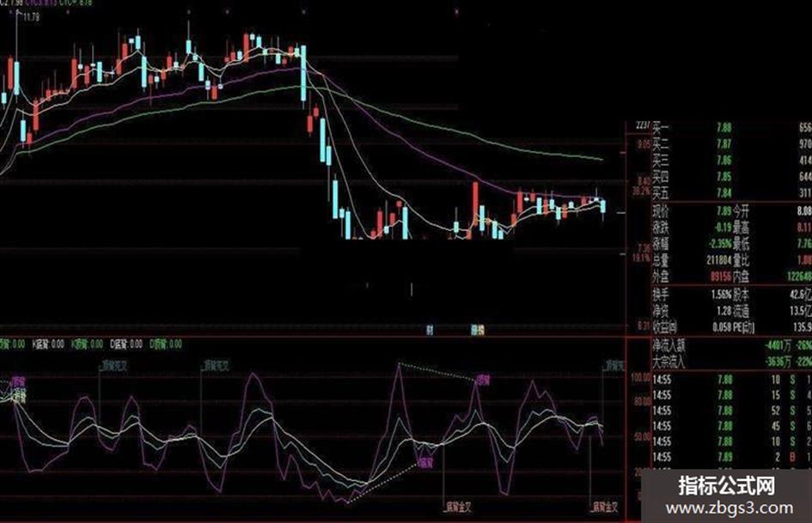Select the 买一 bid row at 7.88
The image size is (812, 523).
click(732, 127)
